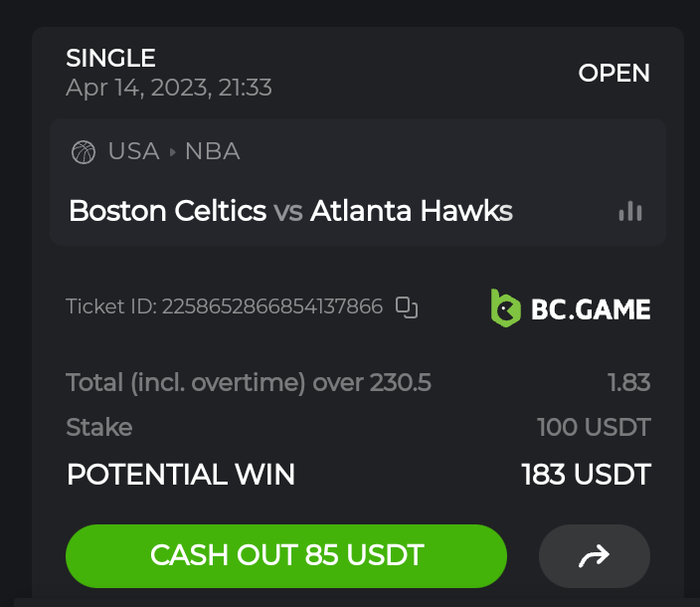Viewport: 700px width, 607px height.
Task: Click the green BC.GAME logo icon
Action: pos(505,307)
